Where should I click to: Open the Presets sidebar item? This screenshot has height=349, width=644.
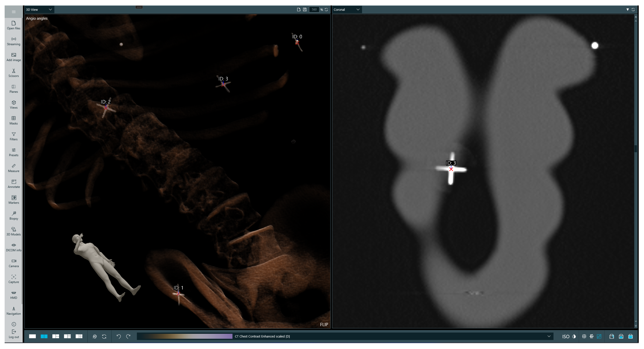13,152
